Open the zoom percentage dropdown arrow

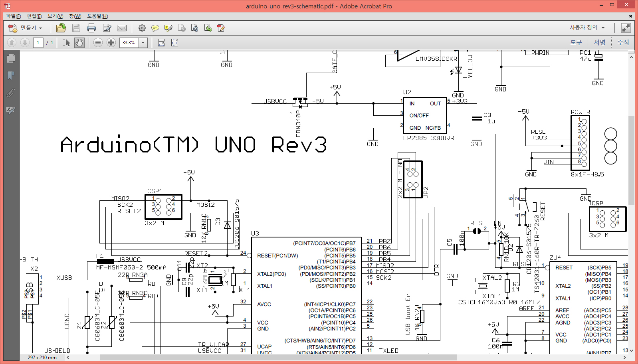click(x=143, y=43)
